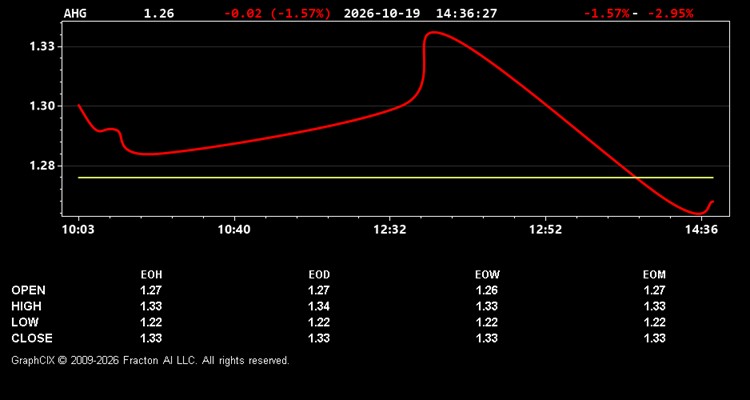The height and width of the screenshot is (400, 750).
Task: Click the AHG ticker symbol
Action: [x=75, y=13]
